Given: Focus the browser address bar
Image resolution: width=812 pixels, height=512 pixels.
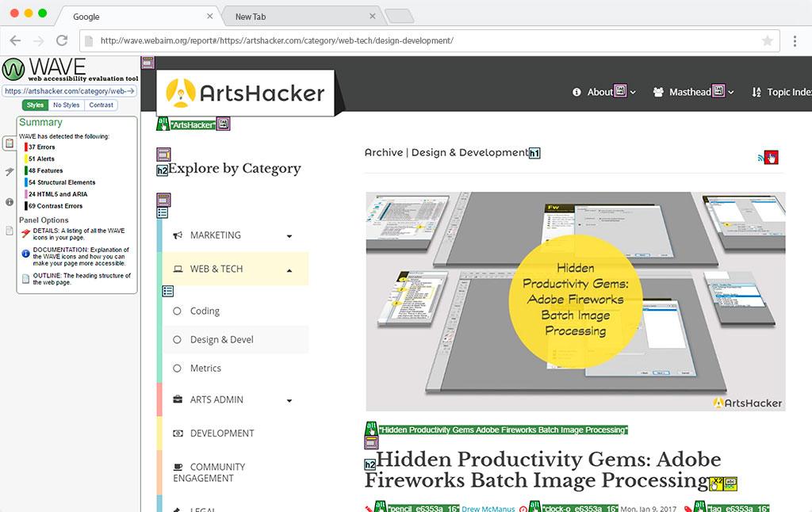Looking at the screenshot, I should point(430,40).
